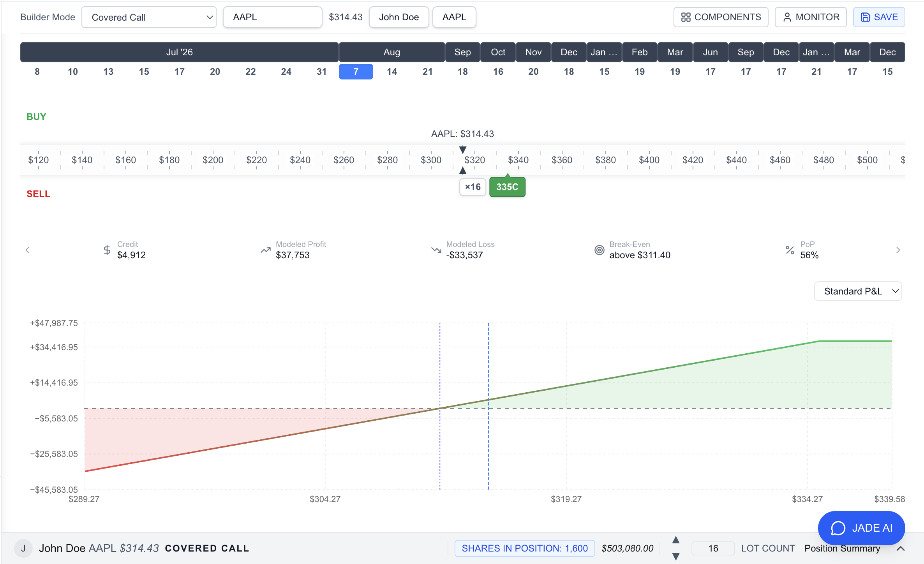This screenshot has height=564, width=924.
Task: Click the dollar Credit icon
Action: [x=107, y=250]
